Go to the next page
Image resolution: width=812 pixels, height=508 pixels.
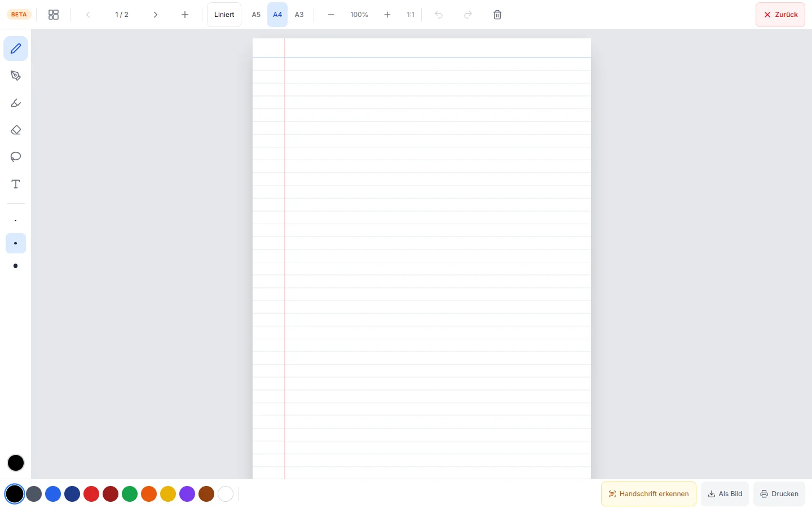[x=156, y=15]
